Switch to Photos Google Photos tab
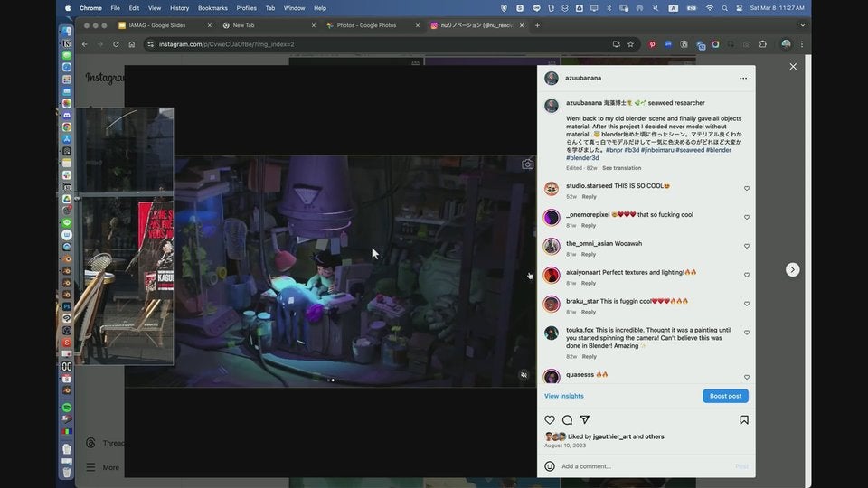This screenshot has width=868, height=488. (x=366, y=25)
